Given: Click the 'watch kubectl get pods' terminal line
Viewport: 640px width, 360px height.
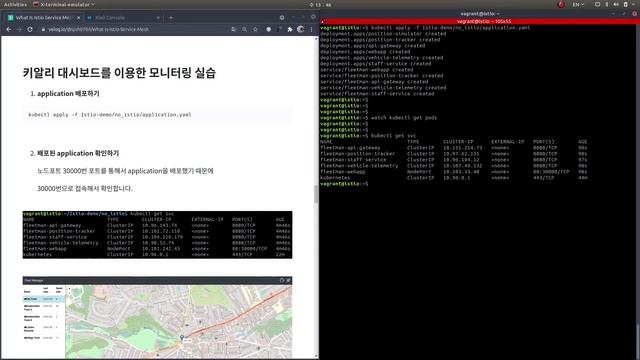Looking at the screenshot, I should click(379, 118).
